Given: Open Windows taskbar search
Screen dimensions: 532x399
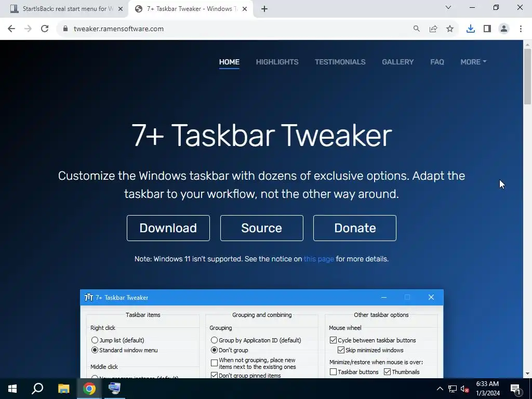Looking at the screenshot, I should click(37, 389).
